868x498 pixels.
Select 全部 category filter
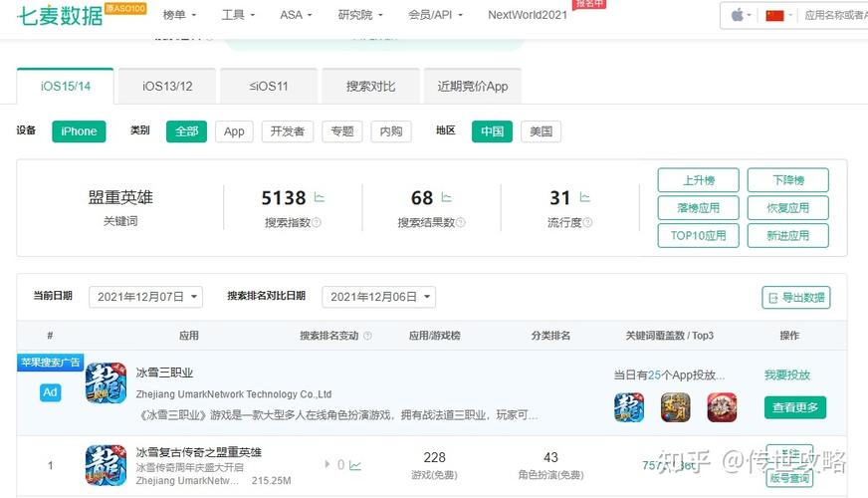click(186, 131)
